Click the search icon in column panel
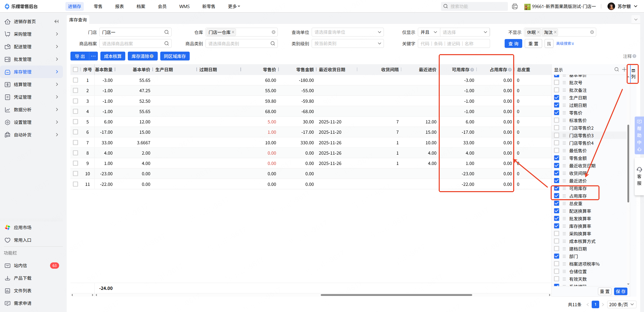Viewport: 644px width, 312px height. click(x=617, y=70)
